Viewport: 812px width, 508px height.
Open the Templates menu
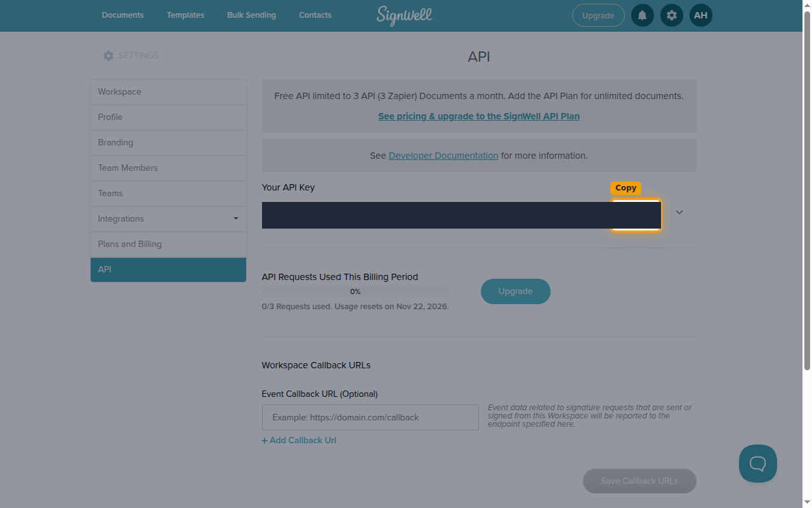pyautogui.click(x=185, y=15)
